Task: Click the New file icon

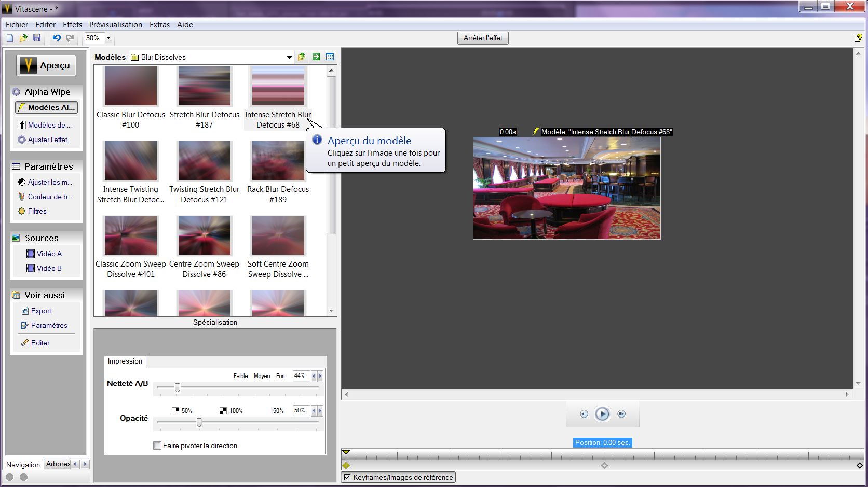Action: coord(10,38)
